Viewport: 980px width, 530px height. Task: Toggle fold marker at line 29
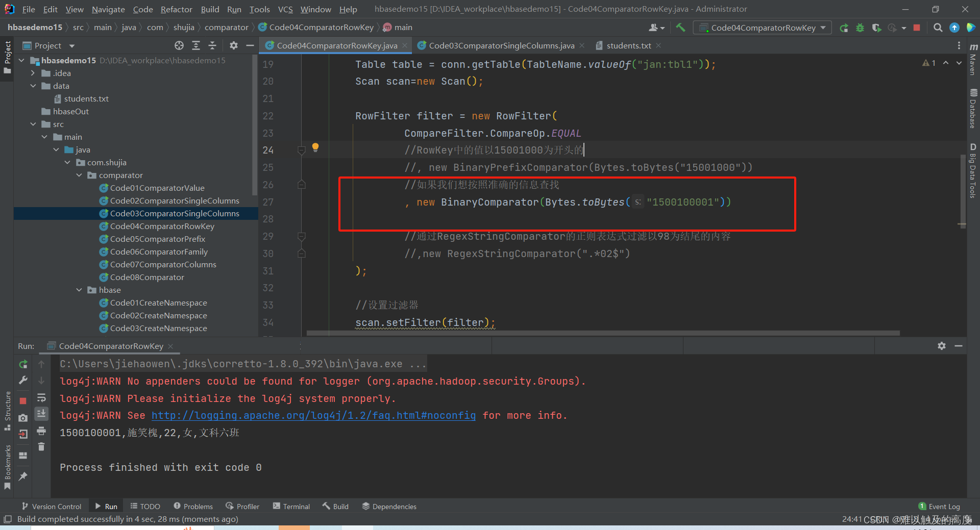[x=302, y=236]
